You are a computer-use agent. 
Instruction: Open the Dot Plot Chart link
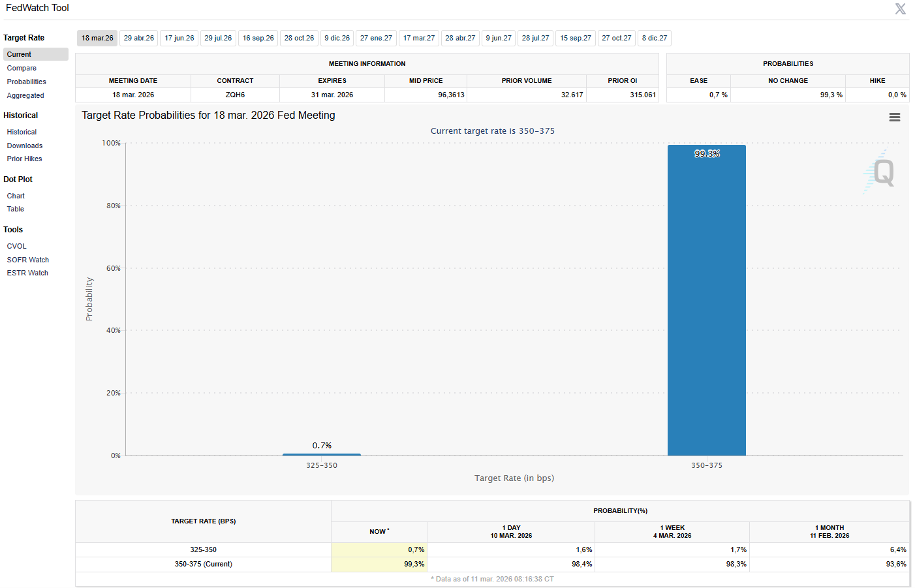tap(16, 196)
